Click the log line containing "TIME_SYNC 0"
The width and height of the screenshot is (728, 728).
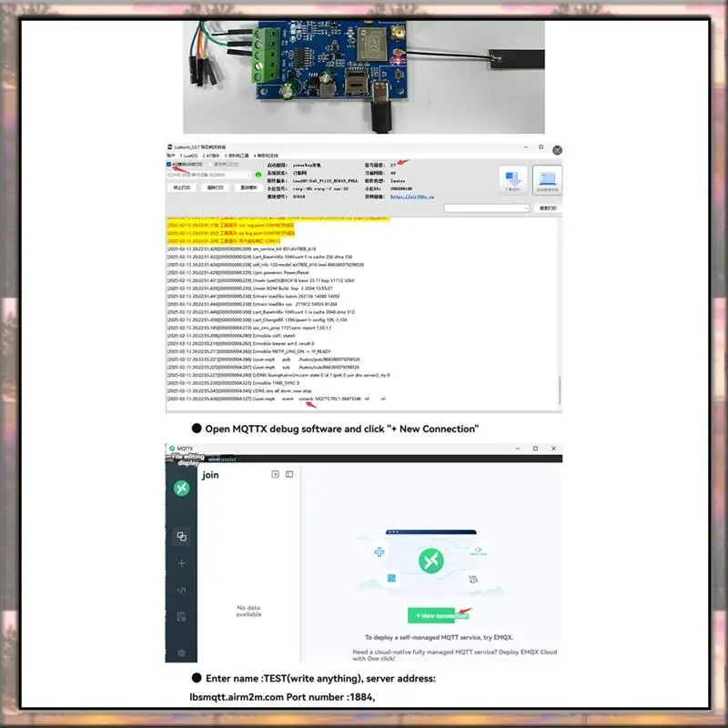point(233,383)
